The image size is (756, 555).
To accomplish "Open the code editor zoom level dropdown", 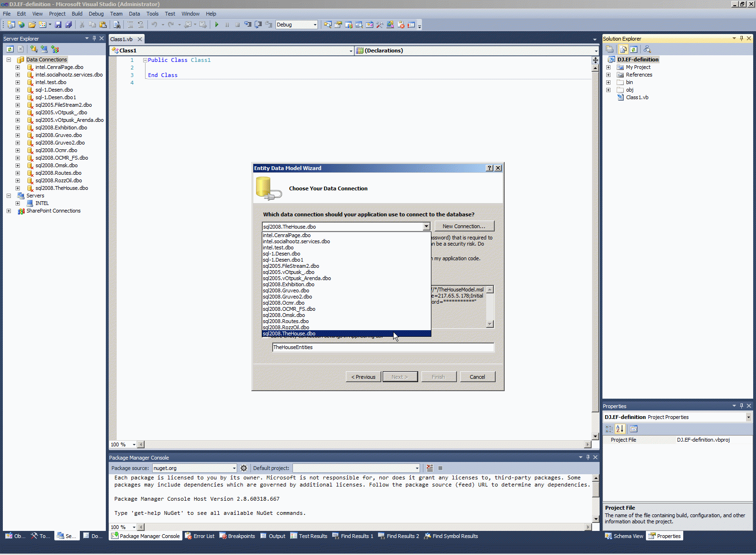I will tap(134, 444).
